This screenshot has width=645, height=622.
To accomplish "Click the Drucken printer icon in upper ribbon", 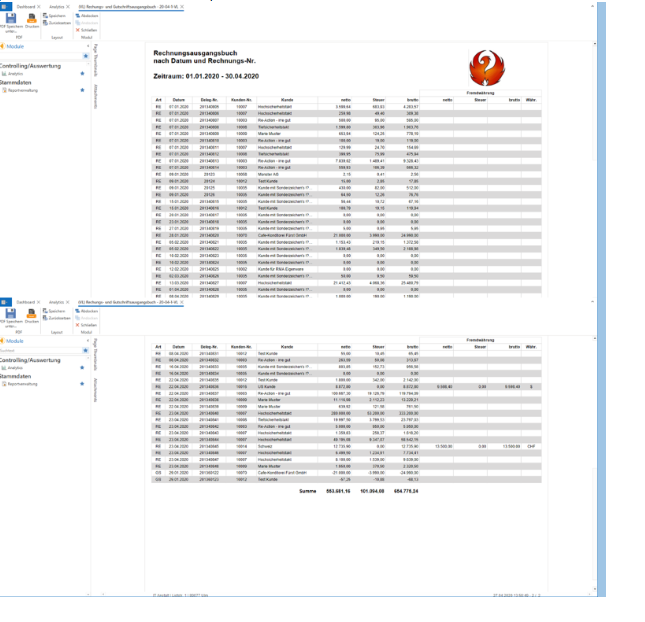I will click(x=32, y=18).
